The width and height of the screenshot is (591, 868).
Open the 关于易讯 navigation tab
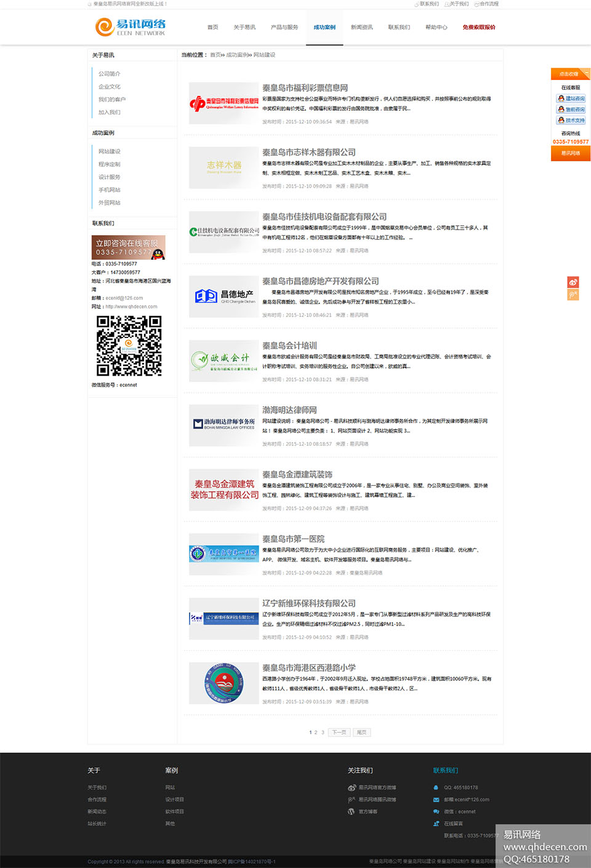click(x=244, y=27)
